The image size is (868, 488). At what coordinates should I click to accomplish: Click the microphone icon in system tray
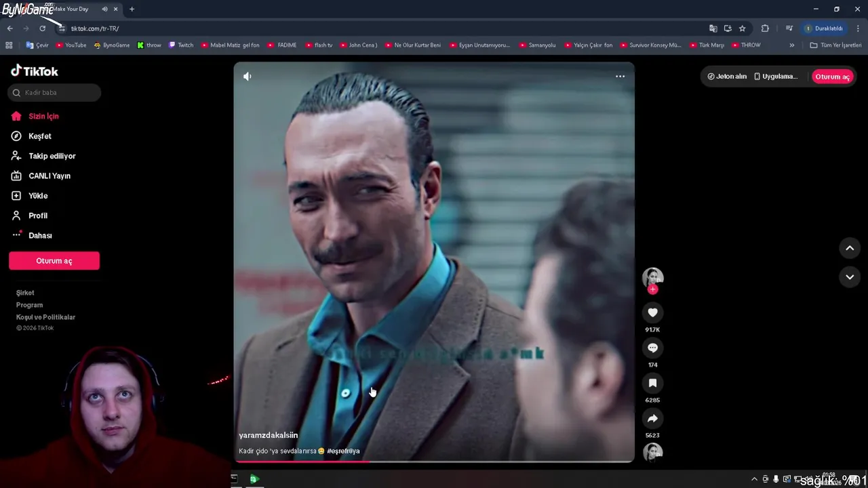click(x=776, y=479)
